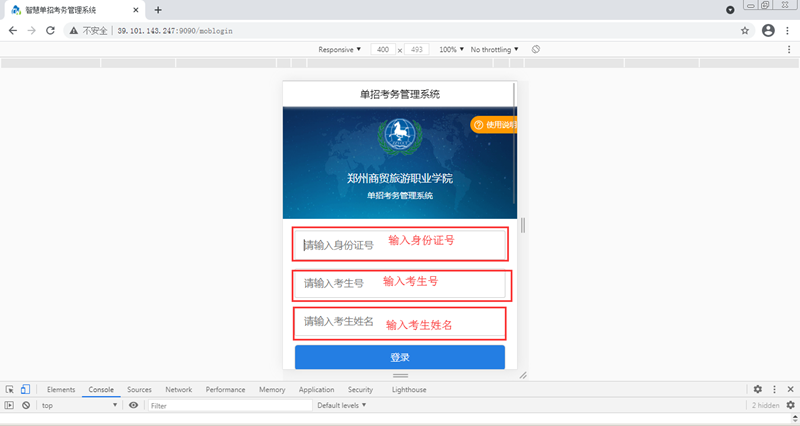Image resolution: width=800 pixels, height=426 pixels.
Task: Open the Responsive device dropdown
Action: pyautogui.click(x=340, y=49)
